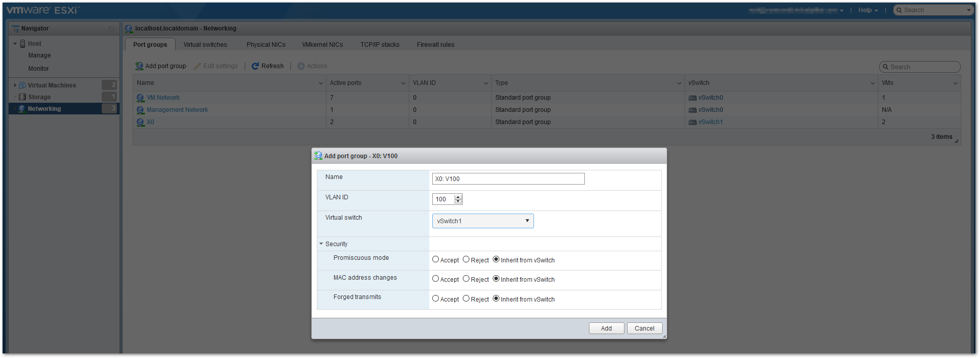
Task: Click the user account dropdown arrow
Action: click(842, 11)
